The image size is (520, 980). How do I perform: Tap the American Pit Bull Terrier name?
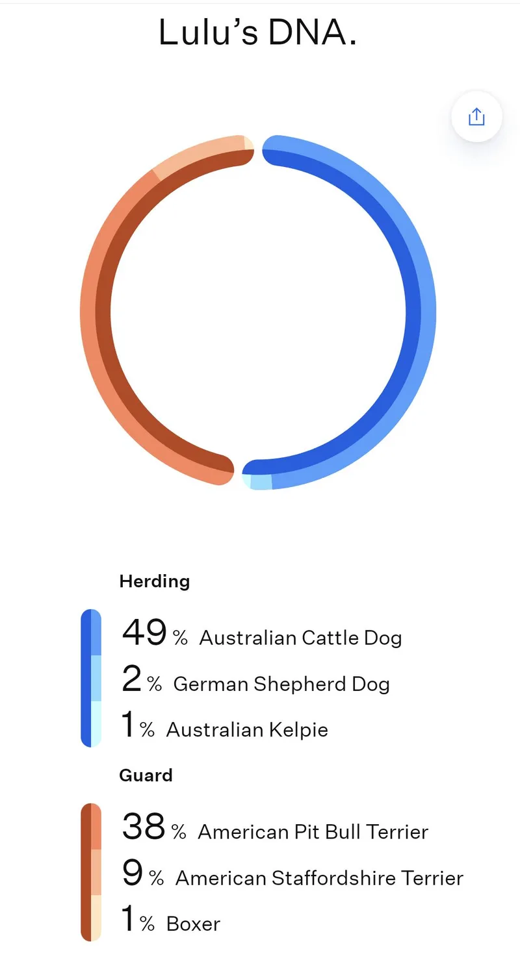(x=313, y=832)
